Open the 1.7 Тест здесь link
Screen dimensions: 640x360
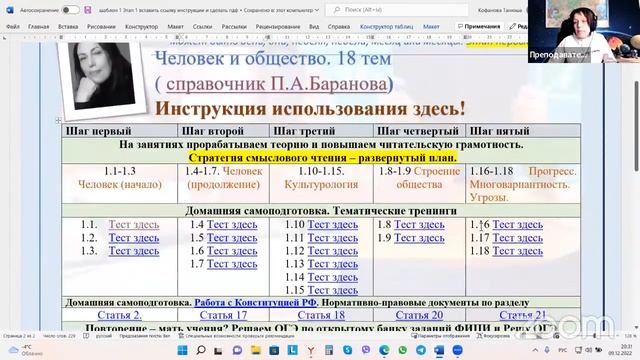(232, 264)
